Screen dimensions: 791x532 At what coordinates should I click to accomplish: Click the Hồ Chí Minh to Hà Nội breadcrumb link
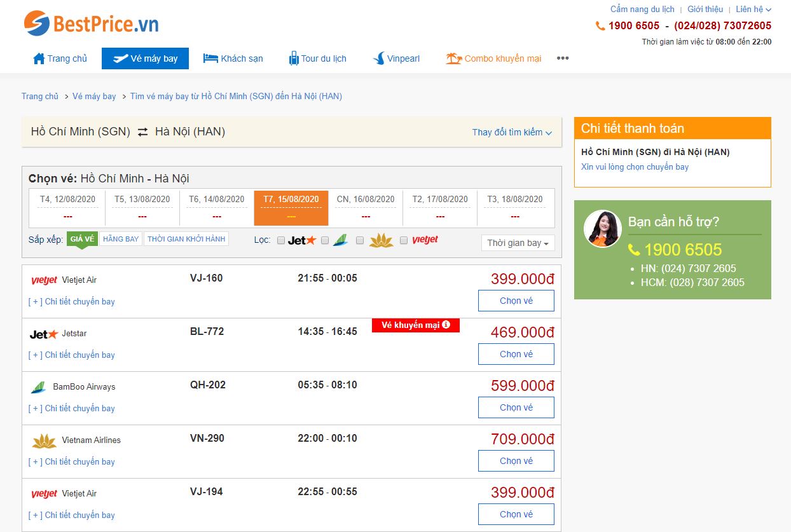(236, 97)
